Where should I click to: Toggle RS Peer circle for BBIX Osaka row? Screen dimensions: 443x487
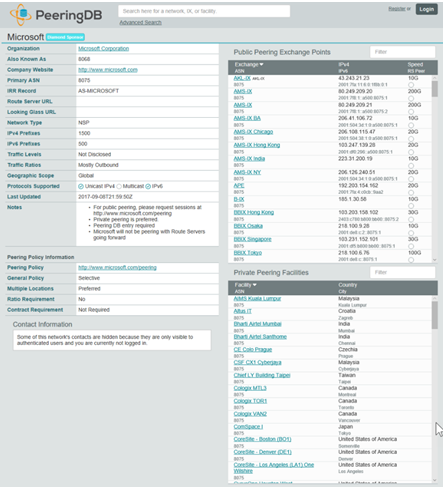pyautogui.click(x=411, y=233)
